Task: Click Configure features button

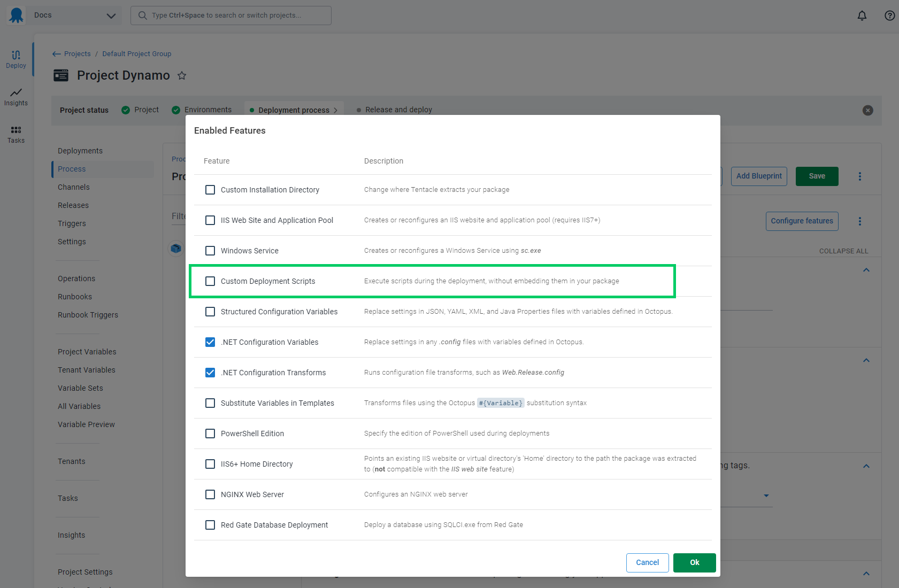Action: pyautogui.click(x=802, y=221)
